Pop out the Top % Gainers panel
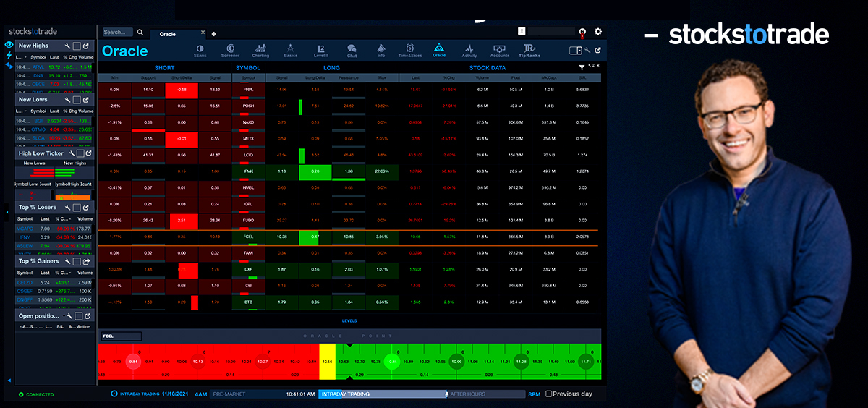 pos(88,261)
